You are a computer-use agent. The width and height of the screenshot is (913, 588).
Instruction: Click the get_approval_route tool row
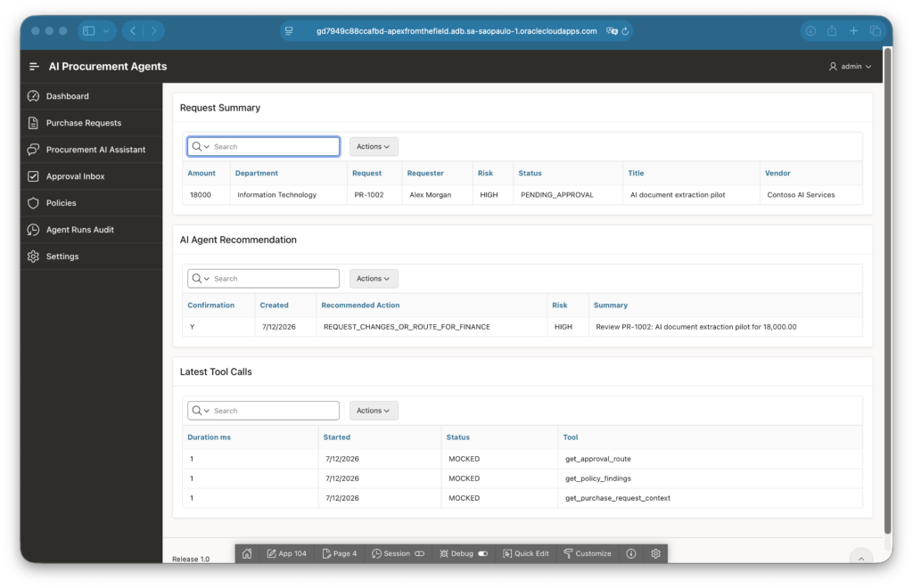(598, 459)
